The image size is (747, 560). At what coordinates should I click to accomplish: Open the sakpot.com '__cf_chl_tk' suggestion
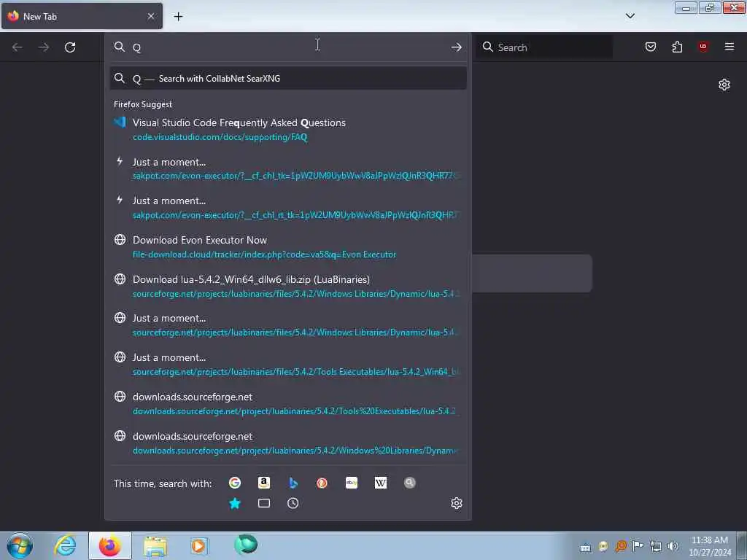click(288, 168)
